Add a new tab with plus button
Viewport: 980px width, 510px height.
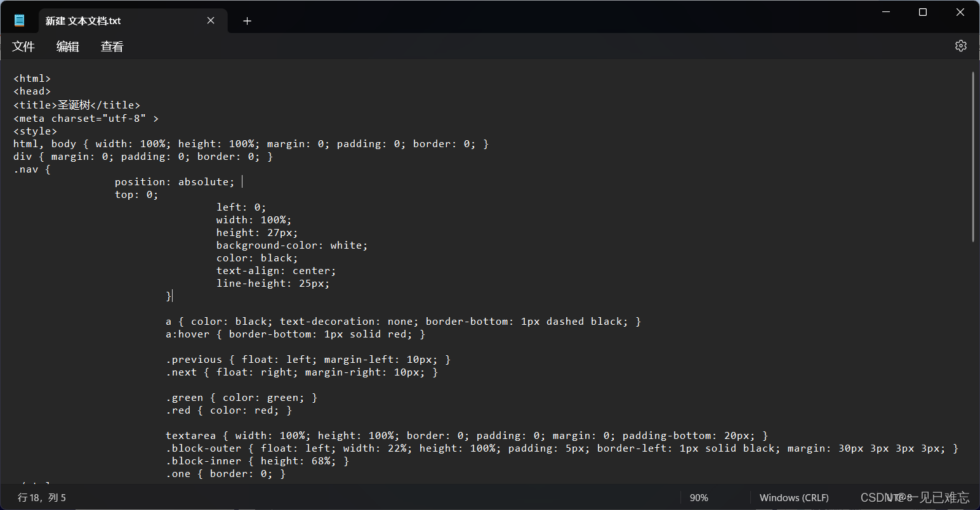(247, 21)
